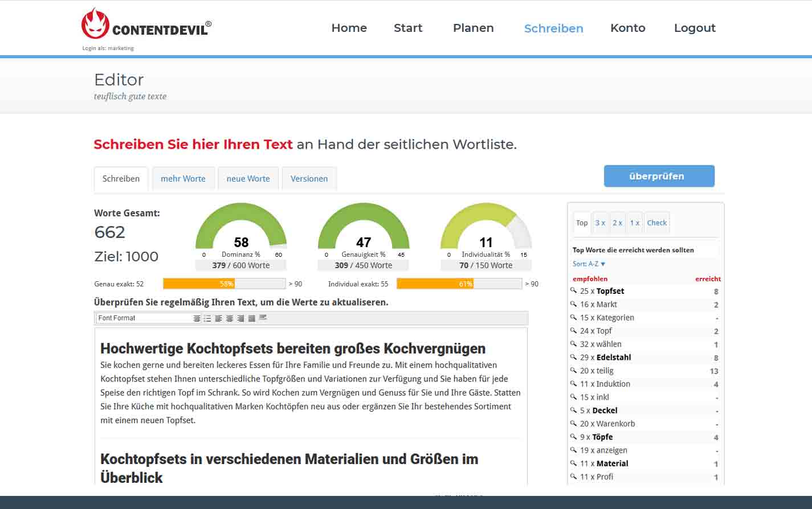This screenshot has width=812, height=509.
Task: Open the Sort: A-Z dropdown
Action: (x=589, y=264)
